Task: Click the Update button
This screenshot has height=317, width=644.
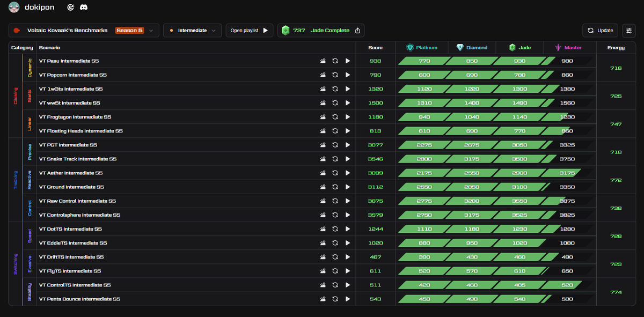Action: point(600,31)
